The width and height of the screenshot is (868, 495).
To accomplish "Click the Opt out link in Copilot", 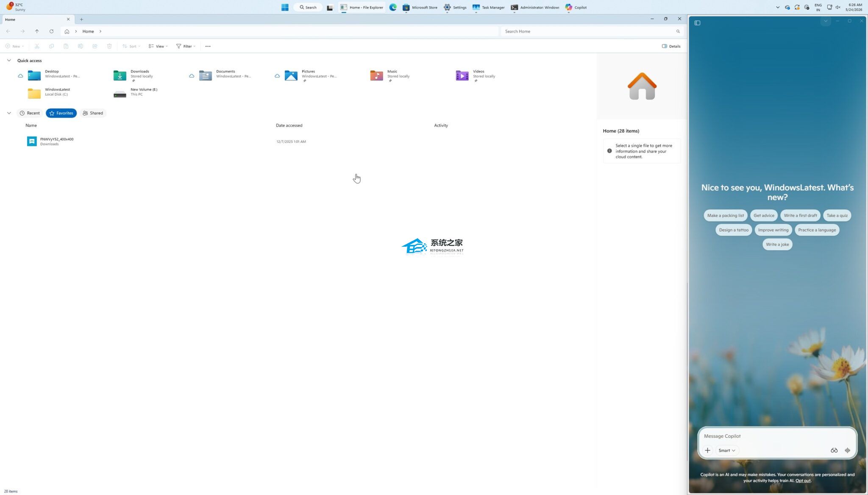I will pyautogui.click(x=803, y=481).
